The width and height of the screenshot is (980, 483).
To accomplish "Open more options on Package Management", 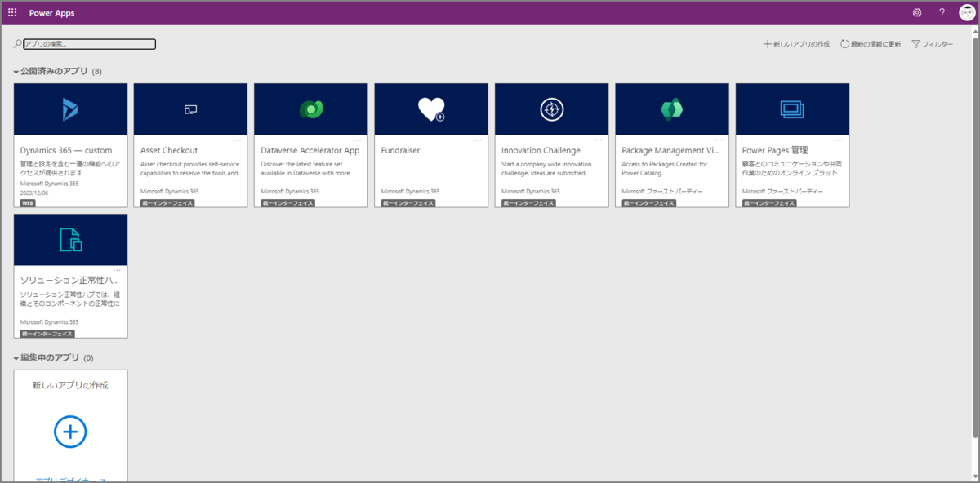I will 719,140.
